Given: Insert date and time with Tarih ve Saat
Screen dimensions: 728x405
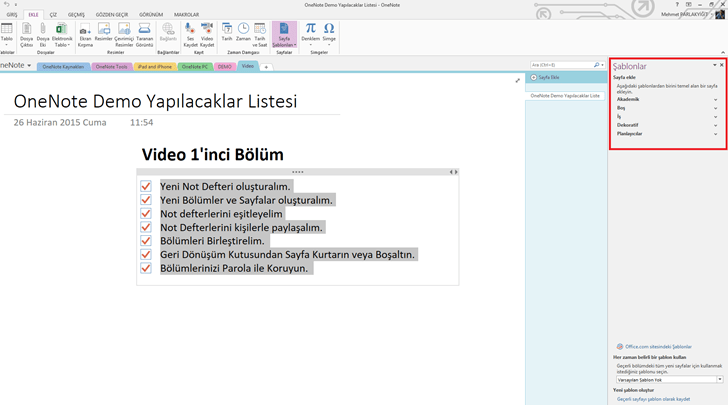Looking at the screenshot, I should (x=260, y=34).
